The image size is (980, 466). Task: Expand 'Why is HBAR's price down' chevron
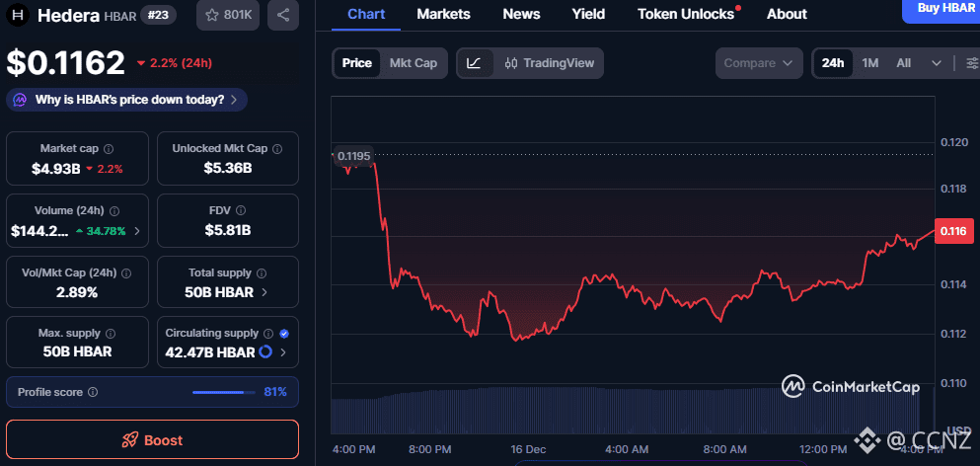point(234,100)
